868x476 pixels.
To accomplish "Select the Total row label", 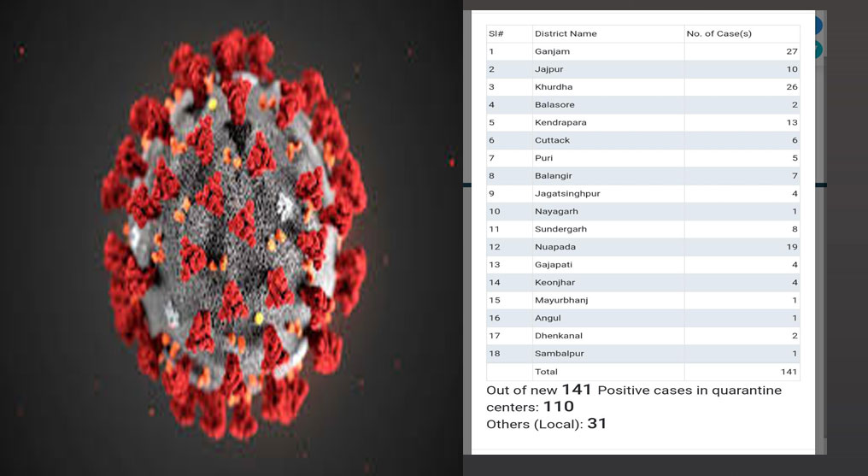I will [546, 372].
